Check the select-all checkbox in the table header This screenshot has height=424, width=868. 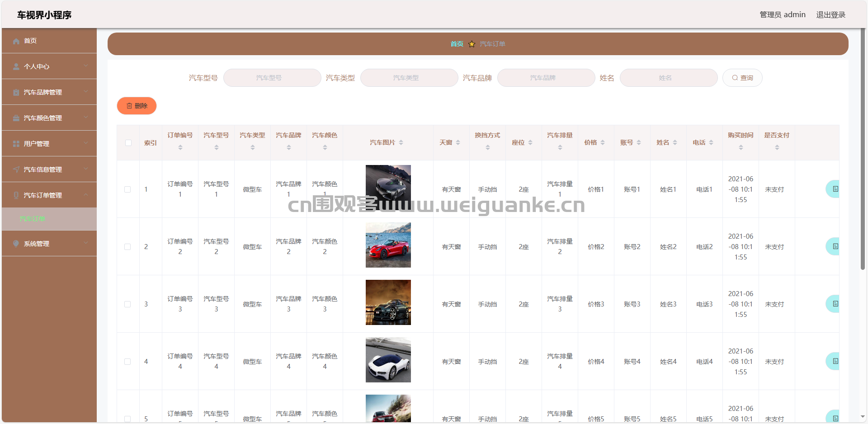128,142
